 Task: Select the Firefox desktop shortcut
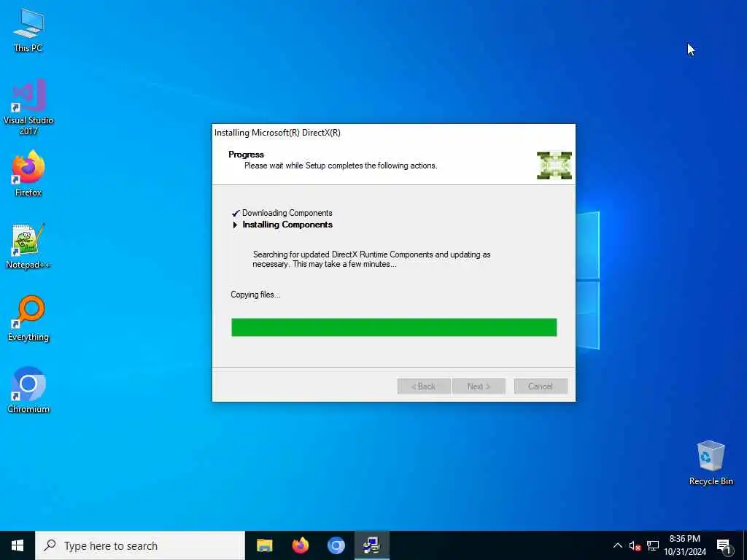28,174
